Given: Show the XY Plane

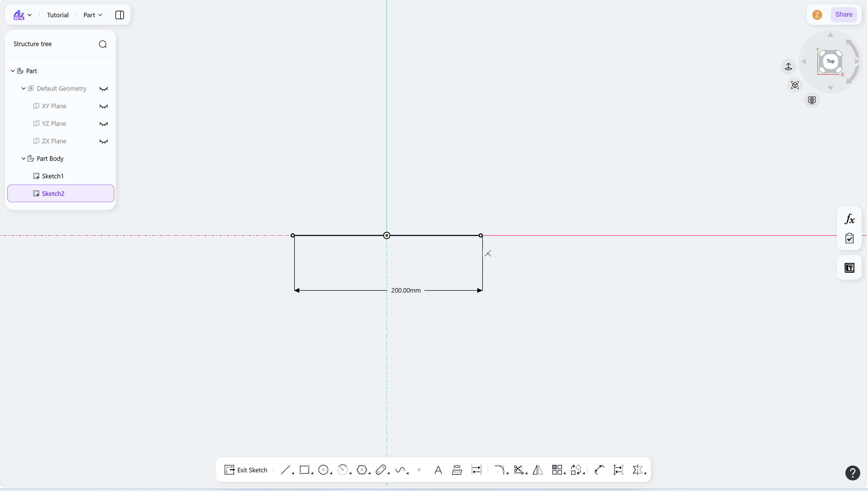Looking at the screenshot, I should [x=104, y=106].
